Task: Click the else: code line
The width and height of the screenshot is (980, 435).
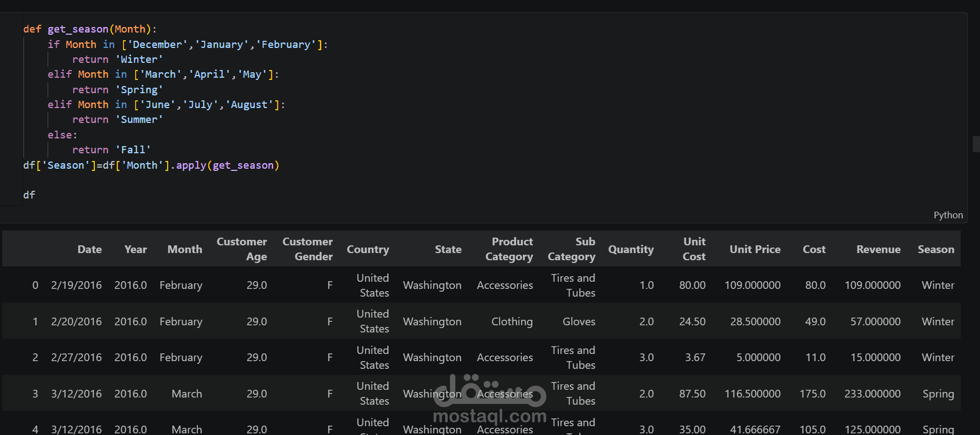Action: click(62, 135)
